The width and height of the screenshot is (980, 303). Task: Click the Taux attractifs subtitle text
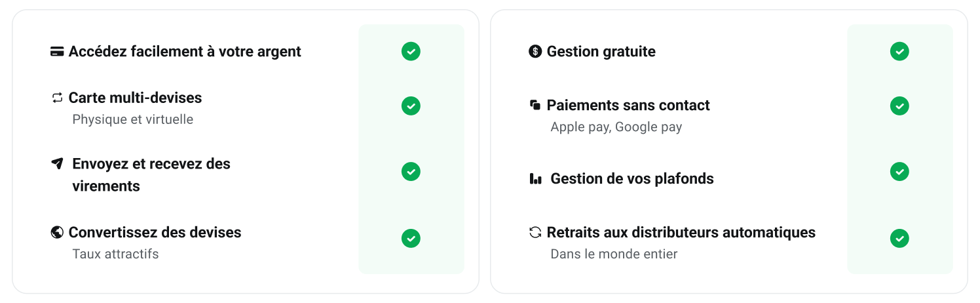pyautogui.click(x=115, y=254)
